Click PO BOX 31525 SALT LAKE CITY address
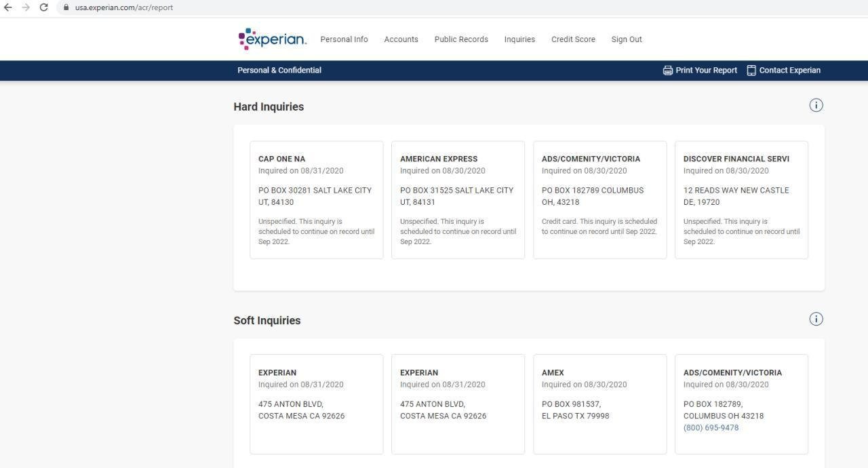868x468 pixels. point(456,196)
